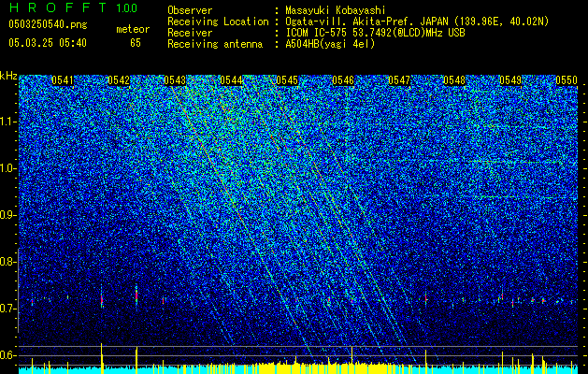Click the kHz axis unit label
The height and width of the screenshot is (374, 588).
click(x=8, y=76)
